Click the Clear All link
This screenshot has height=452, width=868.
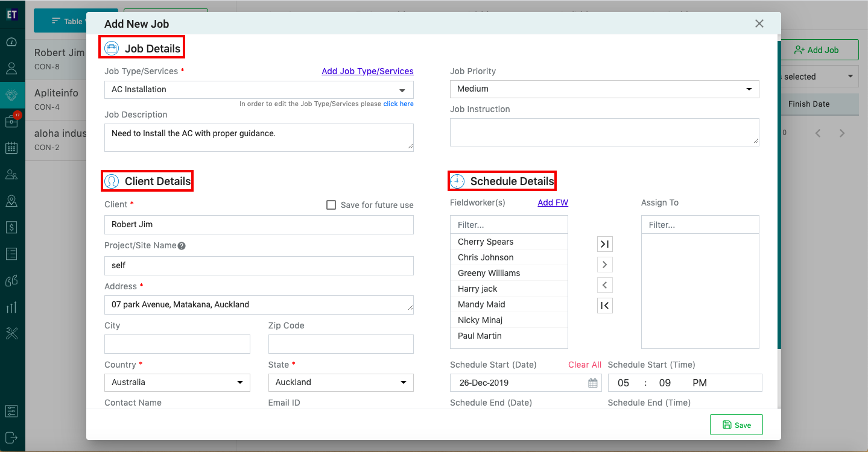(x=584, y=365)
